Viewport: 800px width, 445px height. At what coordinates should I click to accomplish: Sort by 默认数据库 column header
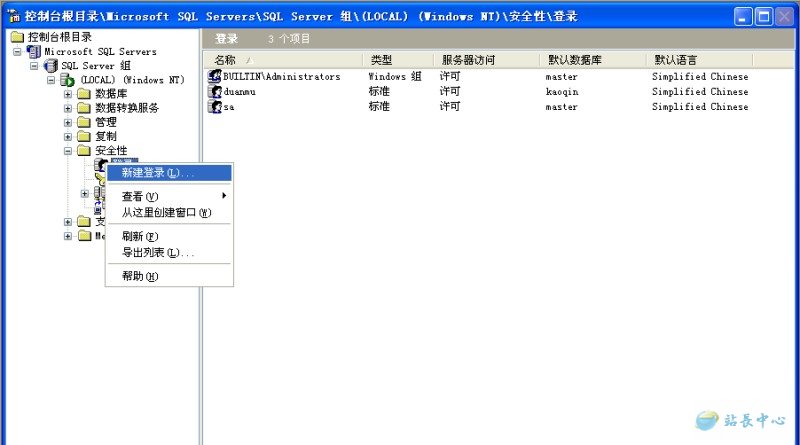(x=593, y=60)
